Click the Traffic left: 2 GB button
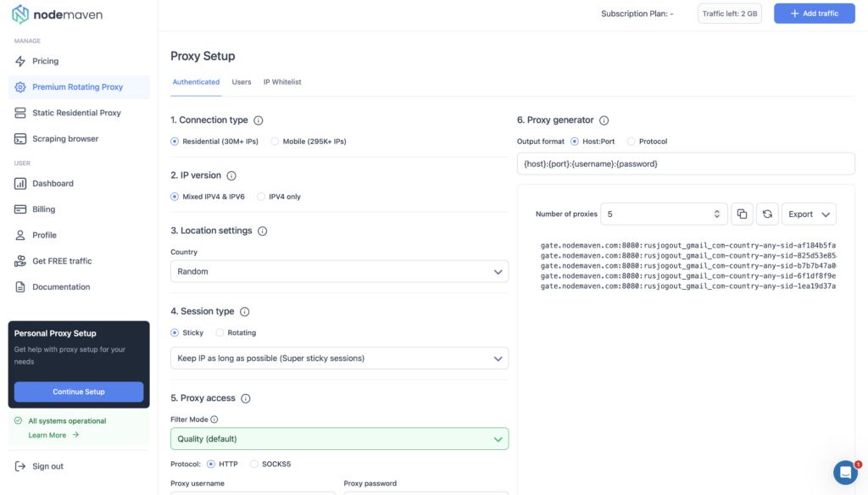The width and height of the screenshot is (868, 495). [x=730, y=14]
